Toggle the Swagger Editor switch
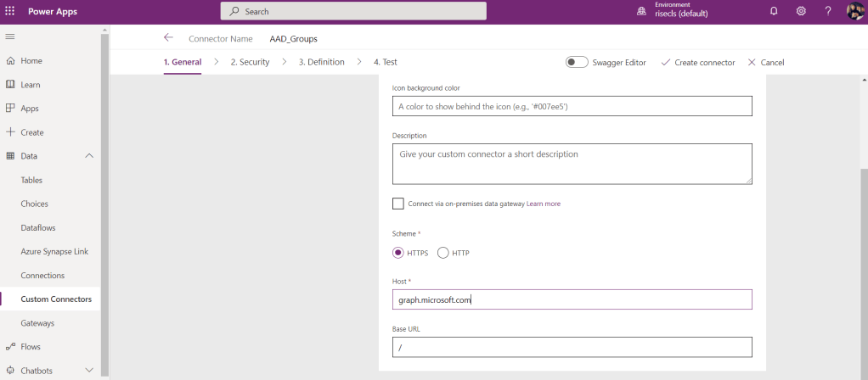The image size is (868, 380). 578,62
